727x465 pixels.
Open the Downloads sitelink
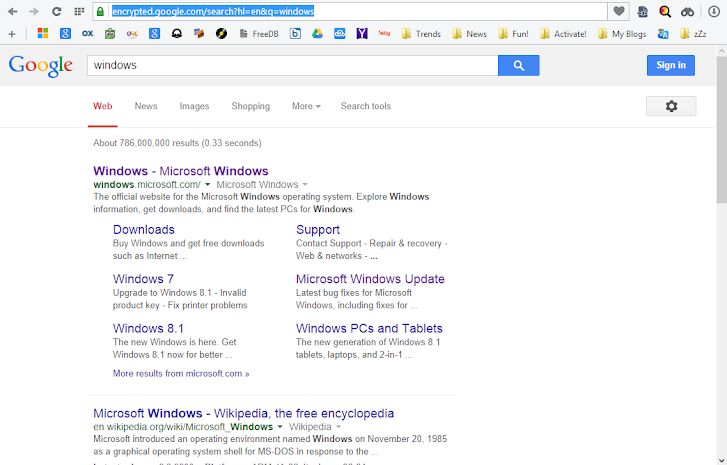(x=144, y=229)
